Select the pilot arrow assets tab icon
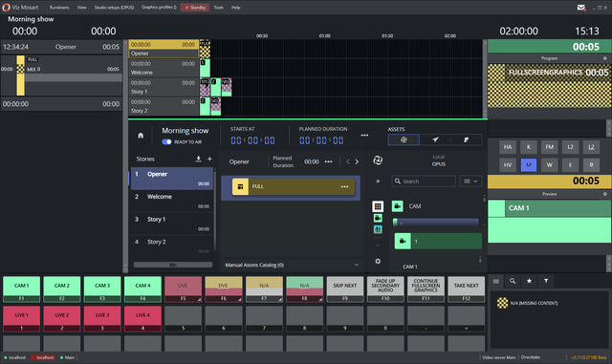612x364 pixels. click(x=435, y=139)
